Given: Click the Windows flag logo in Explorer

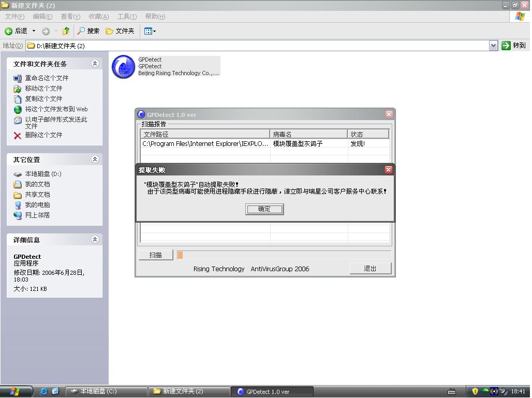Looking at the screenshot, I should 520,16.
